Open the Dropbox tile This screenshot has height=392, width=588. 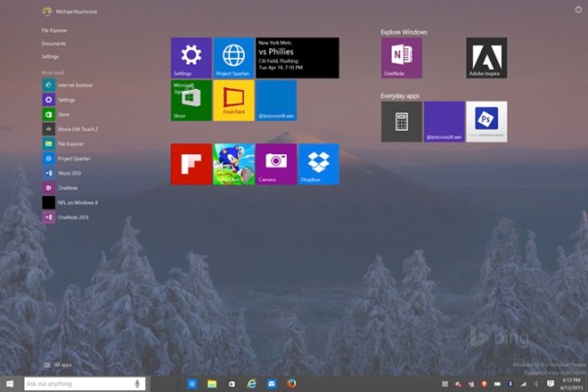pyautogui.click(x=318, y=163)
